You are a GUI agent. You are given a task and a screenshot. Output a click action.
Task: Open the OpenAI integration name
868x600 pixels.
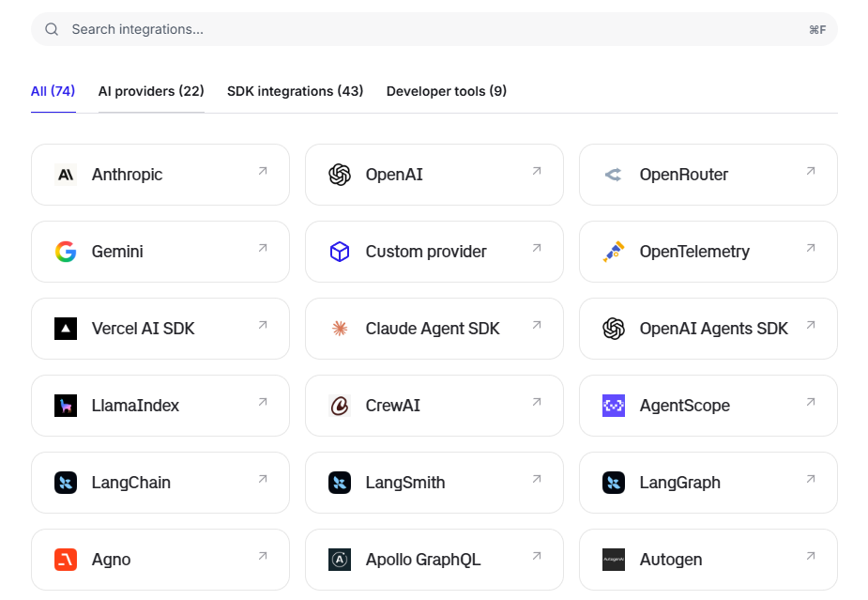click(394, 175)
